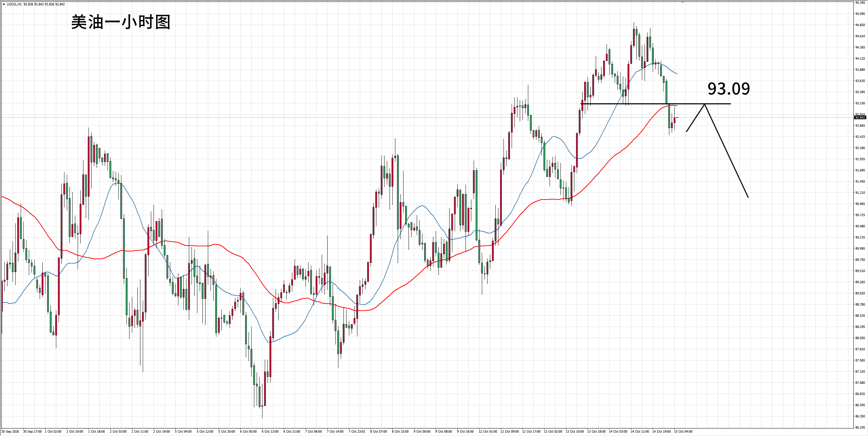Image resolution: width=868 pixels, height=436 pixels.
Task: Click the '5 Oct 04:00' time label
Action: pos(183,431)
